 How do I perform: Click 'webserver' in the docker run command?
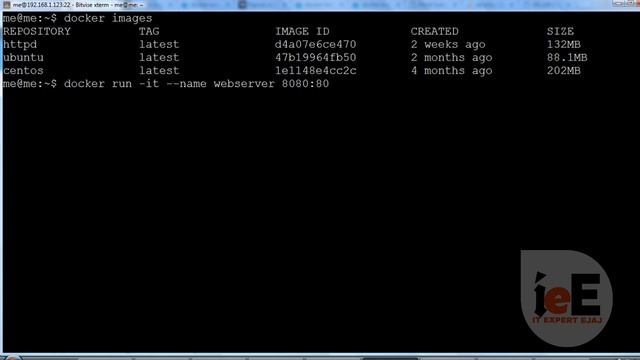coord(244,84)
